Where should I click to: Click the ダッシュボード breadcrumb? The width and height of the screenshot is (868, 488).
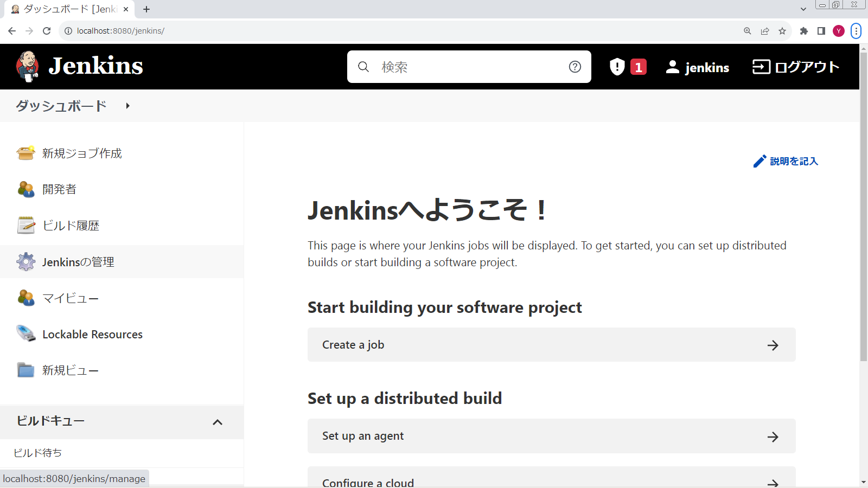click(x=61, y=106)
